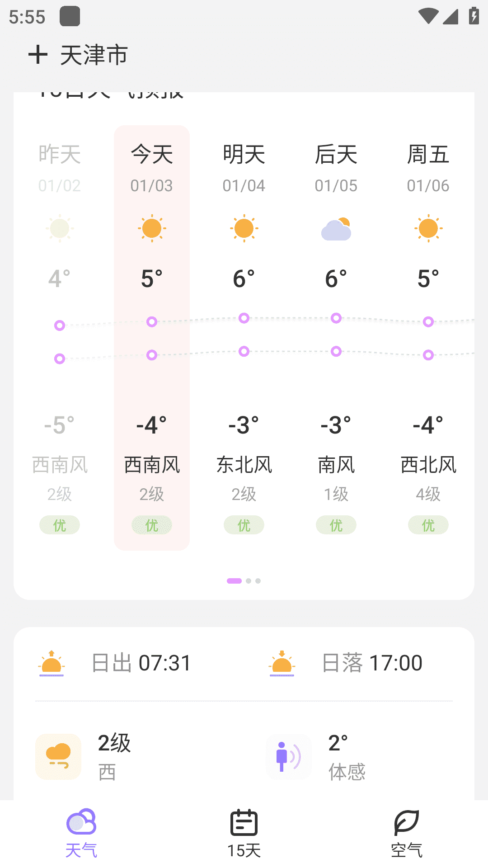Tap the 周五 air quality 优 badge
This screenshot has height=868, width=488.
(x=428, y=525)
